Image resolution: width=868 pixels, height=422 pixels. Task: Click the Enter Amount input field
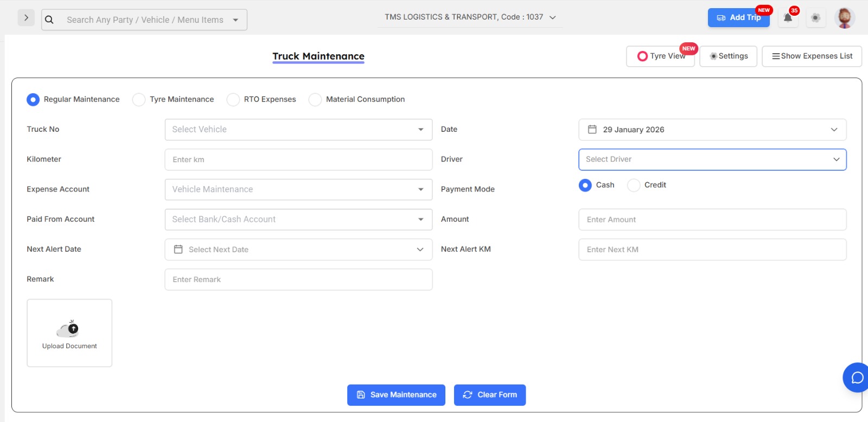(x=712, y=220)
